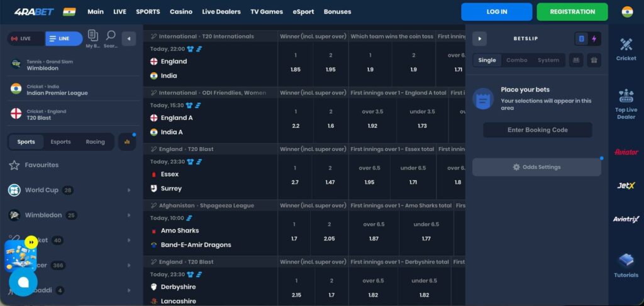Open Essex vs Surrey jersey stats icon
Screen dimensions: 644x306
tap(190, 161)
